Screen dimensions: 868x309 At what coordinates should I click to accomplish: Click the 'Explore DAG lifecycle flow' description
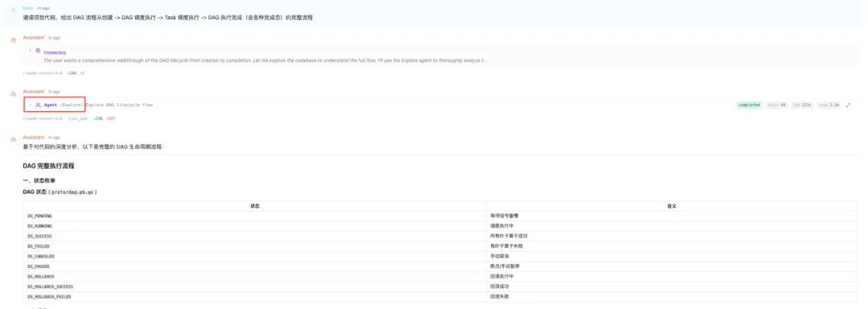[120, 105]
